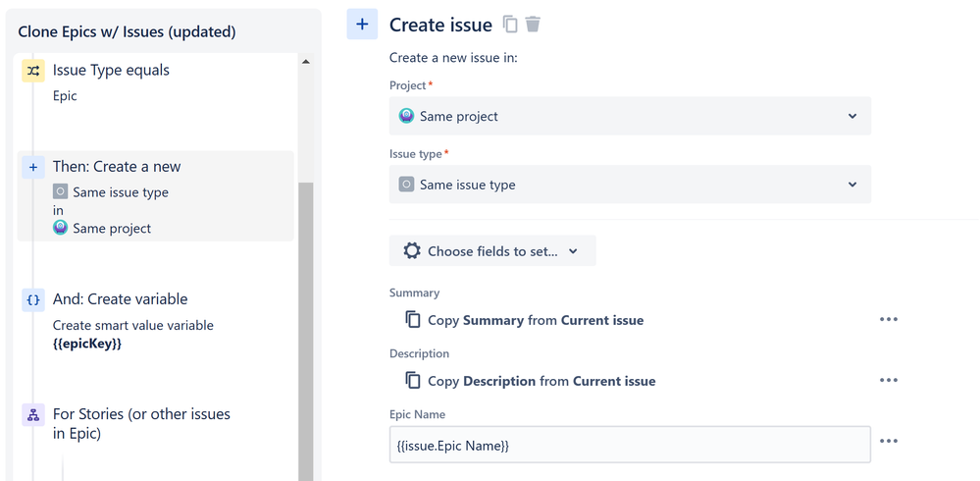Click the blue plus icon next to Create issue
Viewport: 980px width, 481px height.
362,25
